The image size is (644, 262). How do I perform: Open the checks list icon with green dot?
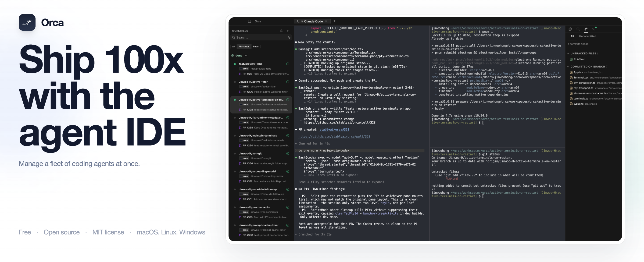[x=594, y=29]
